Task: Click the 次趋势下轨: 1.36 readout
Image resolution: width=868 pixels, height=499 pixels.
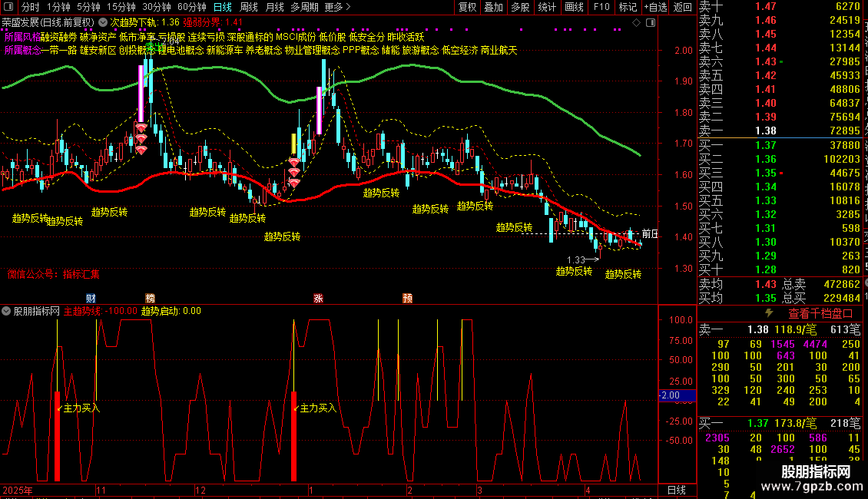Action: tap(145, 23)
